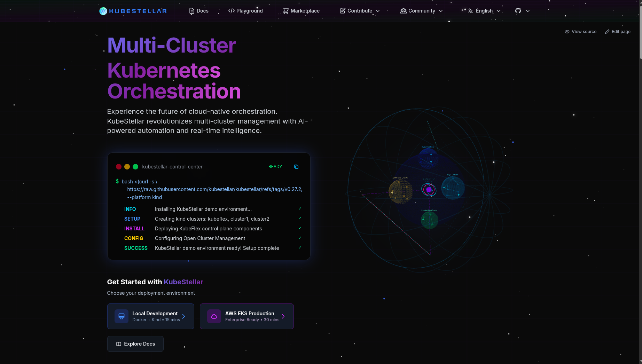Open the Docs menu item
This screenshot has width=642, height=364.
pos(199,11)
